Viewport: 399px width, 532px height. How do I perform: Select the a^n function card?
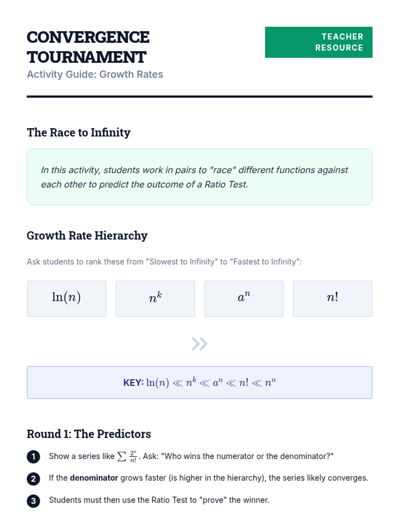click(244, 299)
